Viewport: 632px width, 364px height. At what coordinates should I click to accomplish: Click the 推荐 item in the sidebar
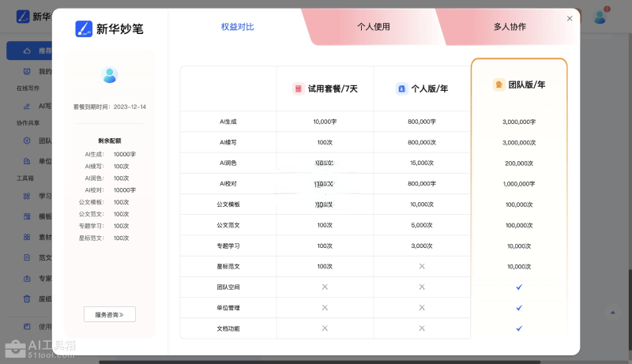pyautogui.click(x=32, y=51)
